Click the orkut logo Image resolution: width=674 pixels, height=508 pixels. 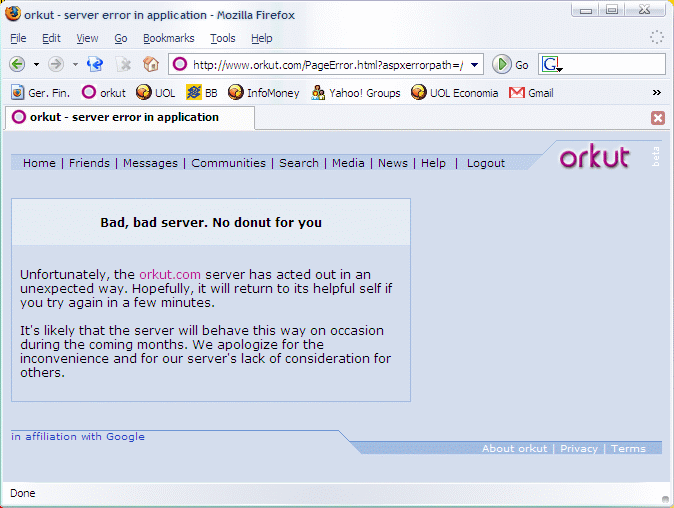point(594,156)
